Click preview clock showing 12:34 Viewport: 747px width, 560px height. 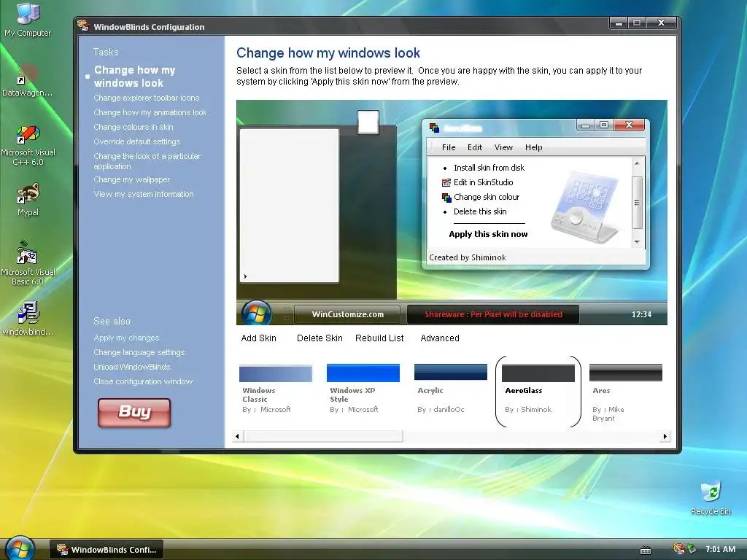641,314
